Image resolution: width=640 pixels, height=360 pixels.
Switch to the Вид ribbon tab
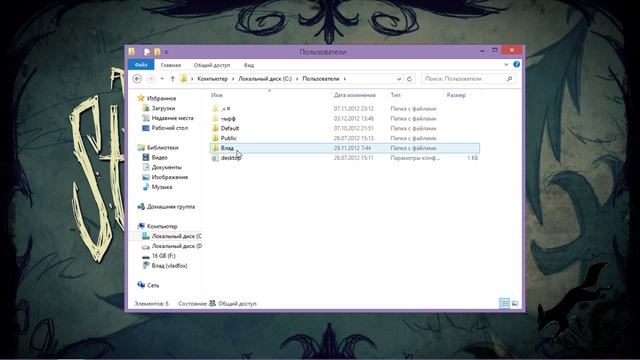coord(249,65)
